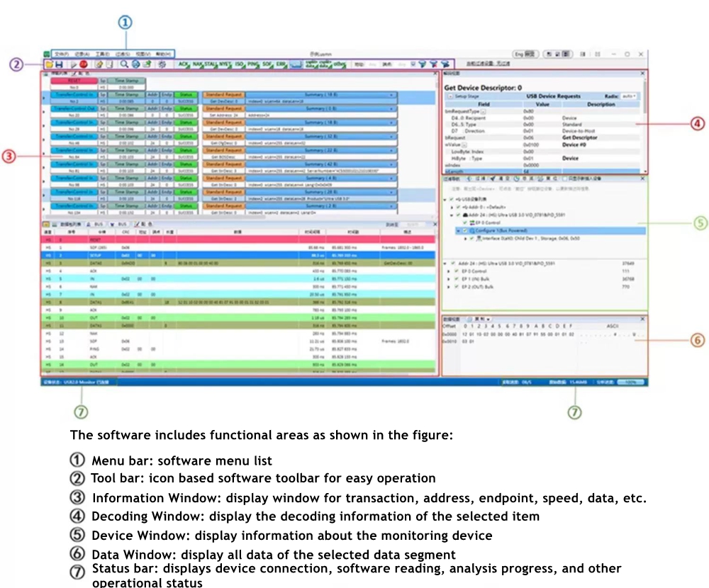This screenshot has width=709, height=588.
Task: Open the Radix auto dropdown
Action: (629, 96)
